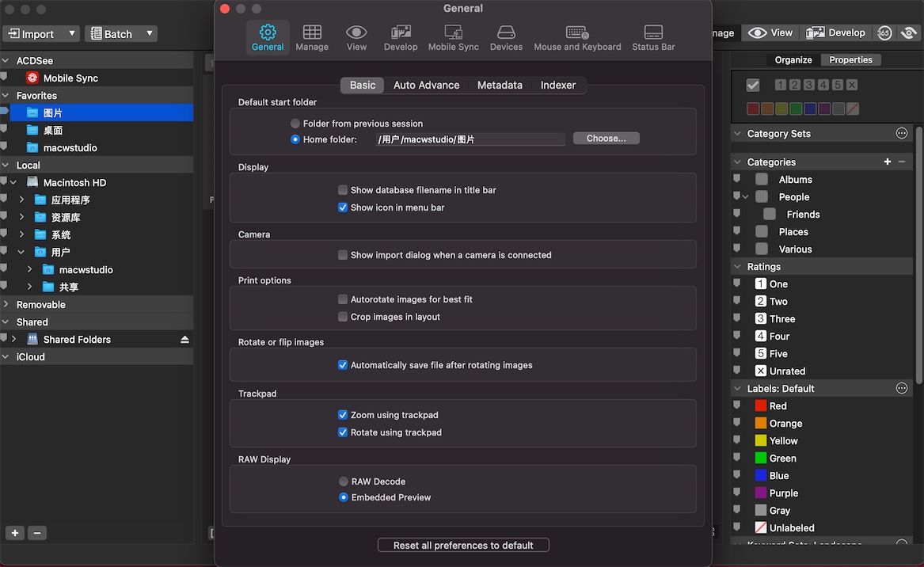Collapse the Categories section

(x=738, y=162)
